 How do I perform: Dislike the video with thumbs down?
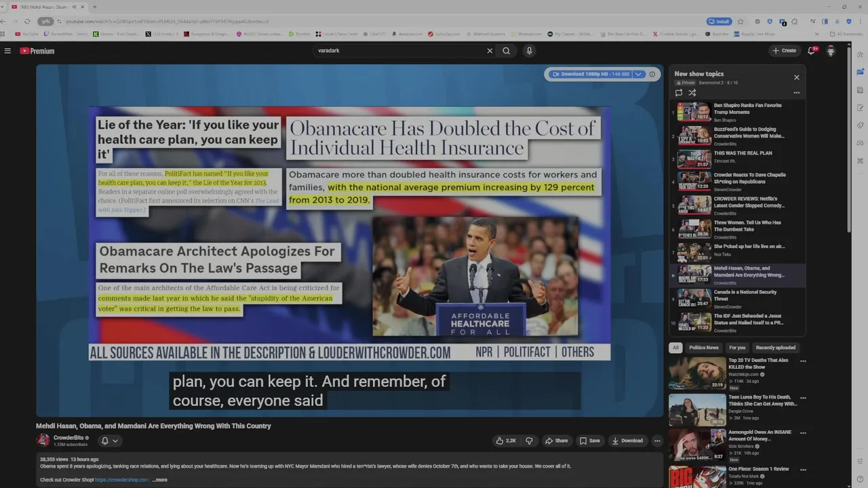pyautogui.click(x=530, y=441)
